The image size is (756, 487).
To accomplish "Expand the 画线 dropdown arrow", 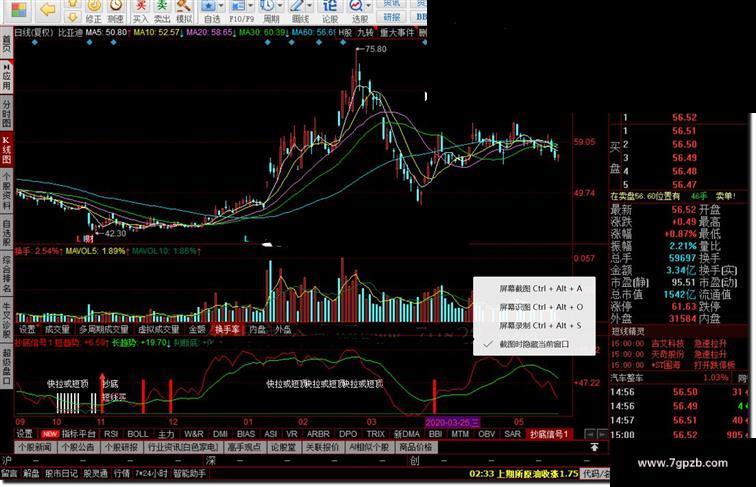I will [310, 6].
